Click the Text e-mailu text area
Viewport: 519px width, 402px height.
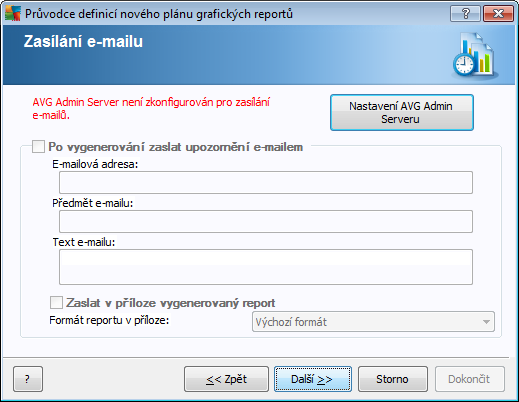point(266,267)
